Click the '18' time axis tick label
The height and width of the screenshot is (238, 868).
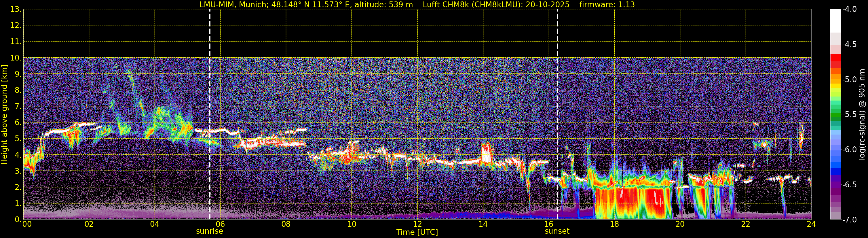tap(615, 224)
